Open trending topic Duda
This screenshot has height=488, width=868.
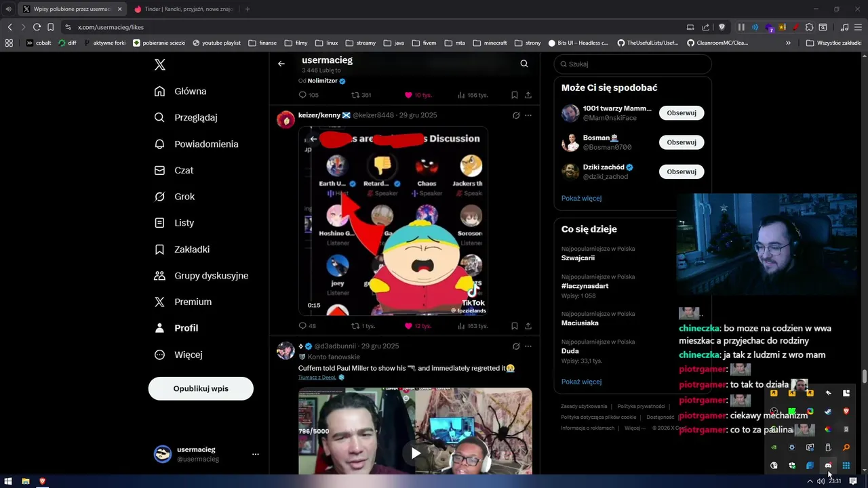[570, 351]
